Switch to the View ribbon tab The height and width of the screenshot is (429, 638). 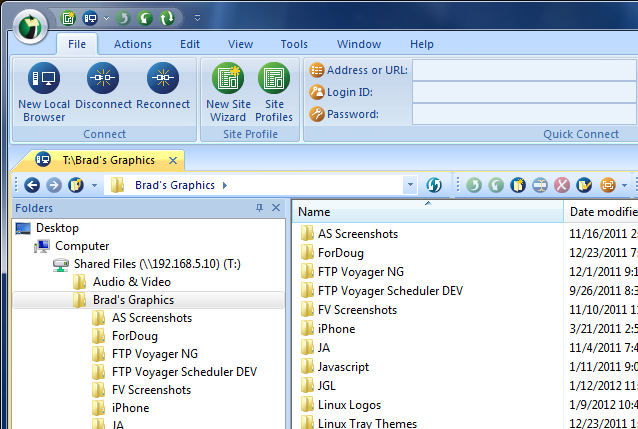click(x=240, y=44)
